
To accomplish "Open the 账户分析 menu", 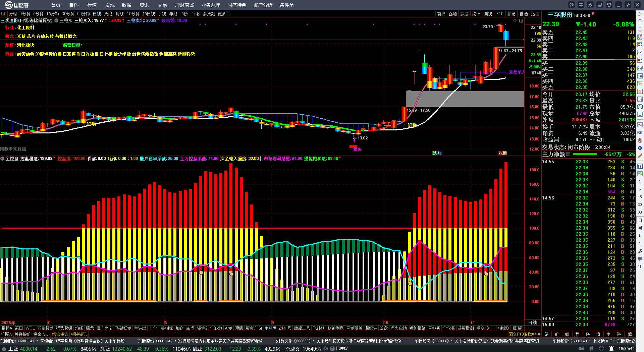I will pos(263,5).
